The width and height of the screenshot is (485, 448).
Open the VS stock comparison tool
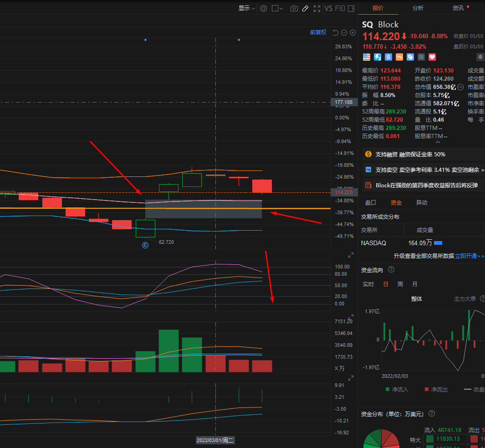[x=328, y=8]
